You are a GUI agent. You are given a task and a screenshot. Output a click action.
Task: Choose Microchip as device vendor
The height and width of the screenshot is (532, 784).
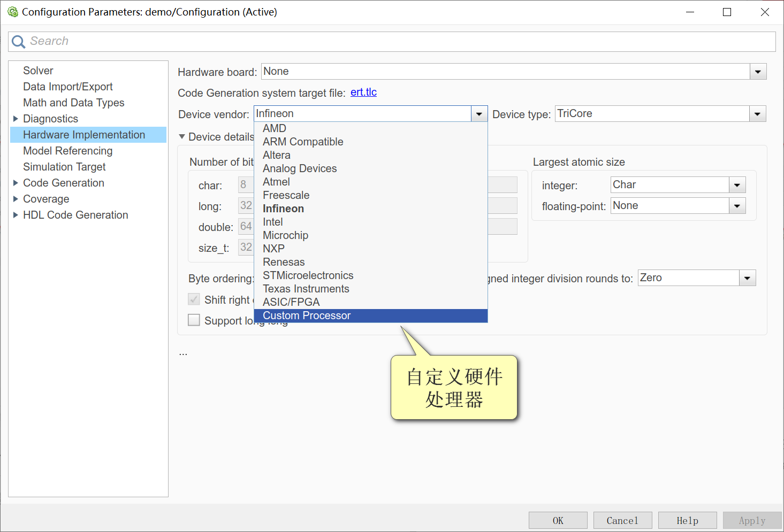click(x=371, y=235)
